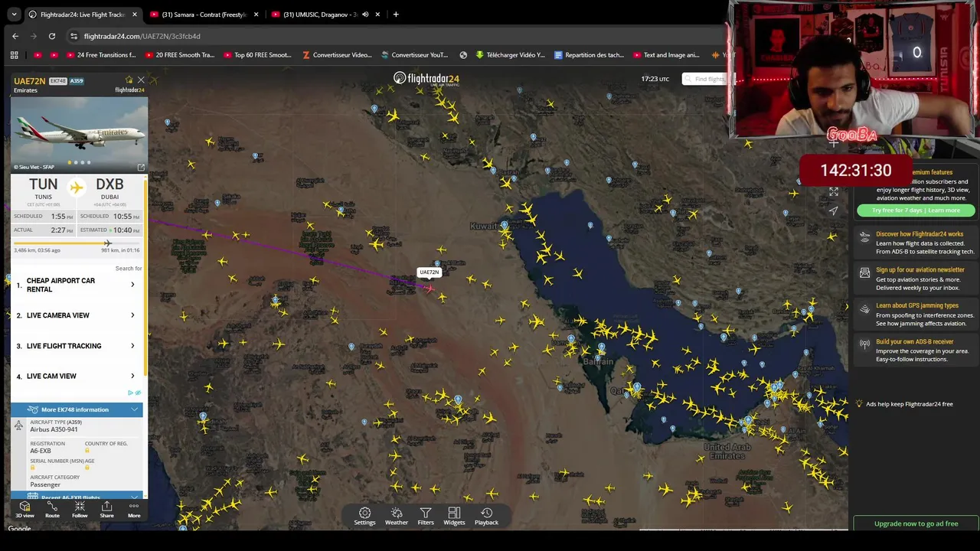Open the Widgets panel
Image resolution: width=980 pixels, height=551 pixels.
coord(454,517)
